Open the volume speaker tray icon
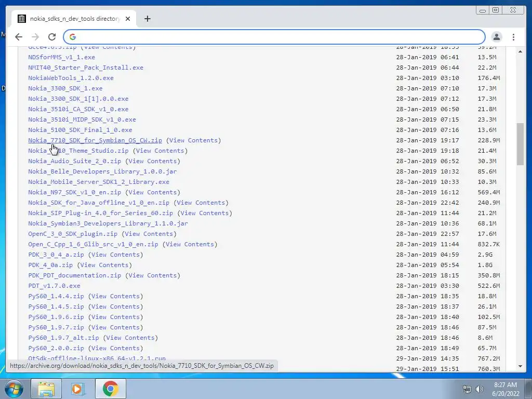Screen dimensions: 532x399 [x=480, y=389]
